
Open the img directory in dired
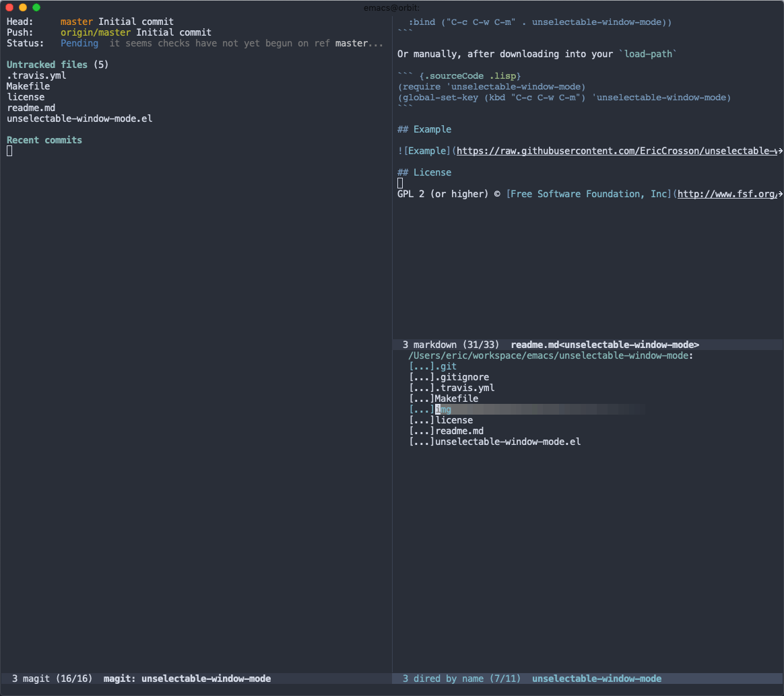point(443,409)
